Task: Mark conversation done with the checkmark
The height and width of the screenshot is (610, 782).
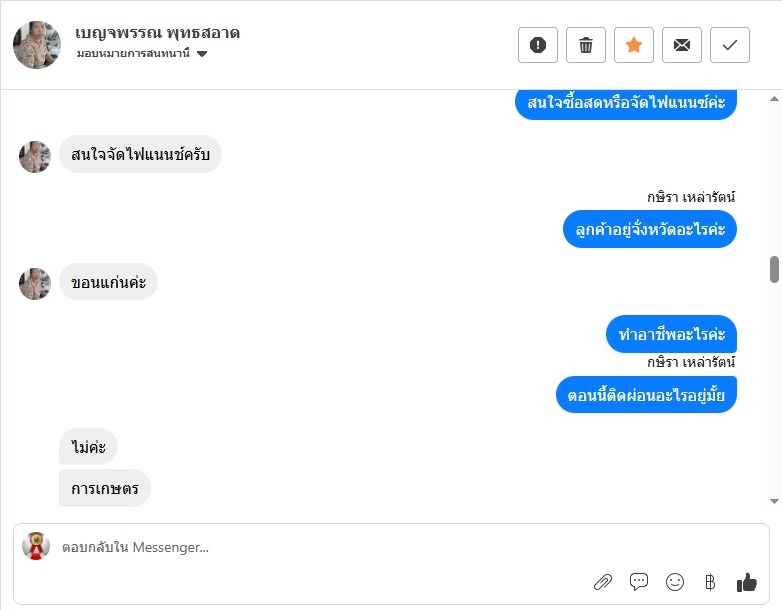Action: point(729,45)
